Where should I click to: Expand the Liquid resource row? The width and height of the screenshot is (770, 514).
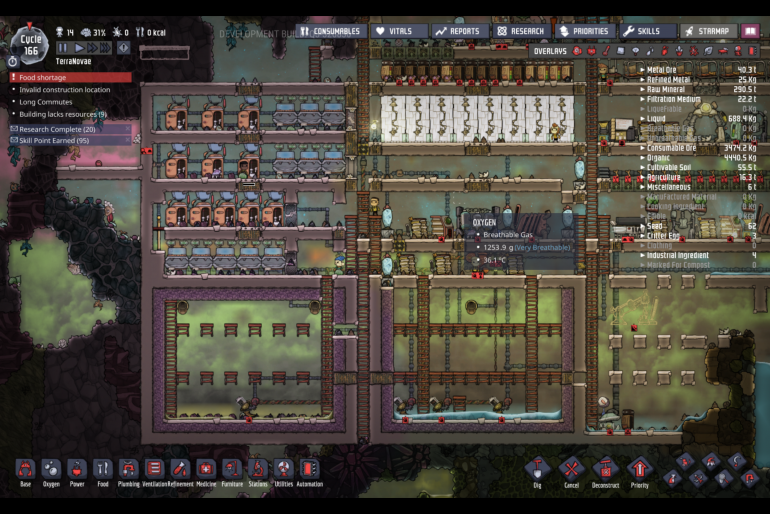coord(698,119)
